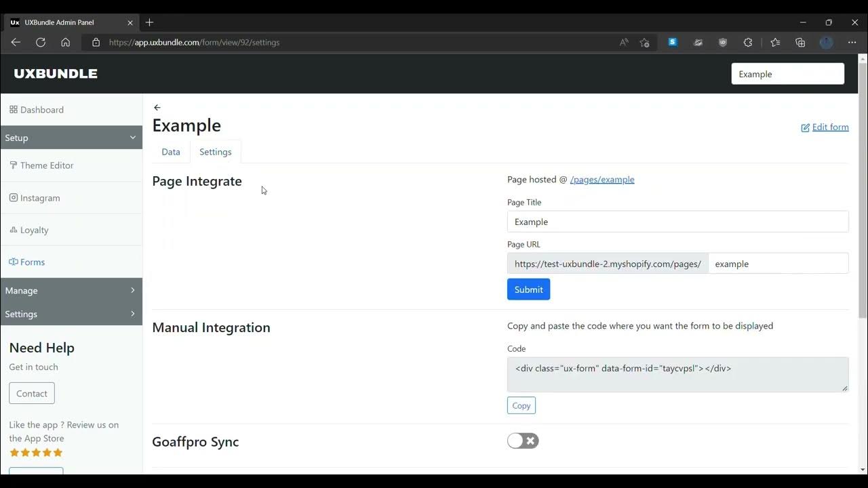The height and width of the screenshot is (488, 868).
Task: Open the Favorites list icon
Action: 775,42
